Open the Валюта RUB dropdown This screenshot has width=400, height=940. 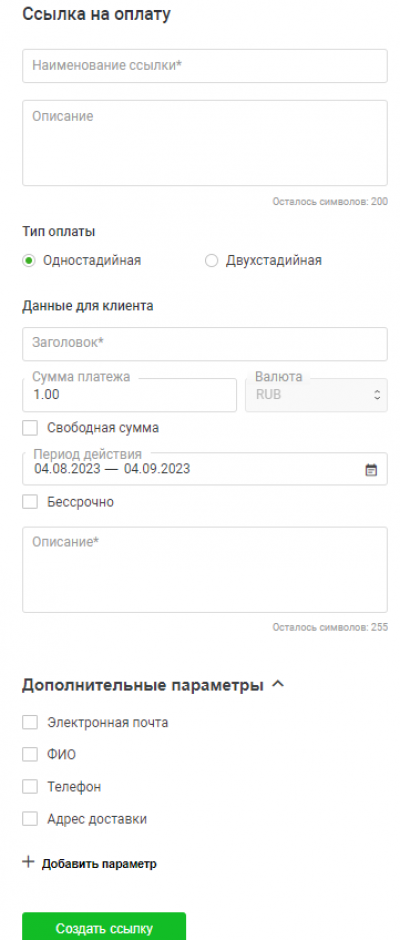316,395
